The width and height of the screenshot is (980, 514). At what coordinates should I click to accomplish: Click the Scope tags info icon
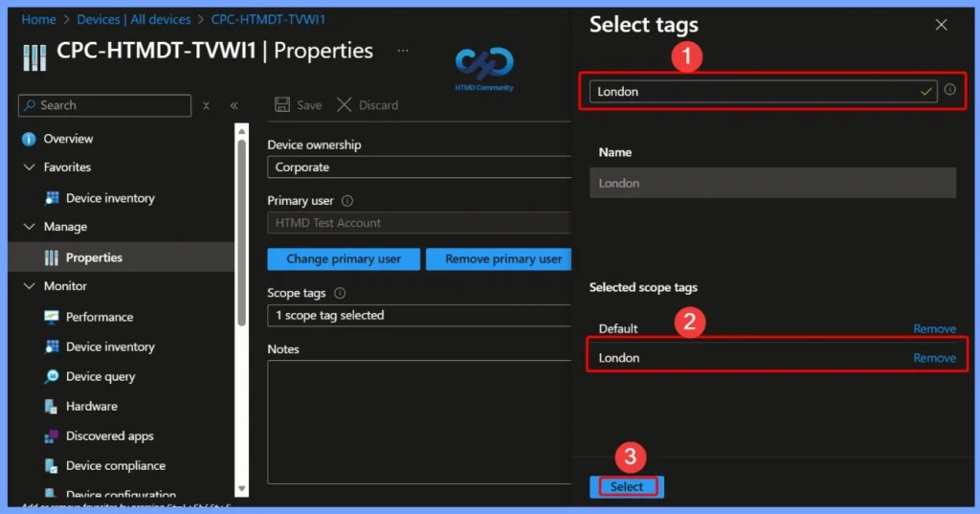tap(340, 293)
